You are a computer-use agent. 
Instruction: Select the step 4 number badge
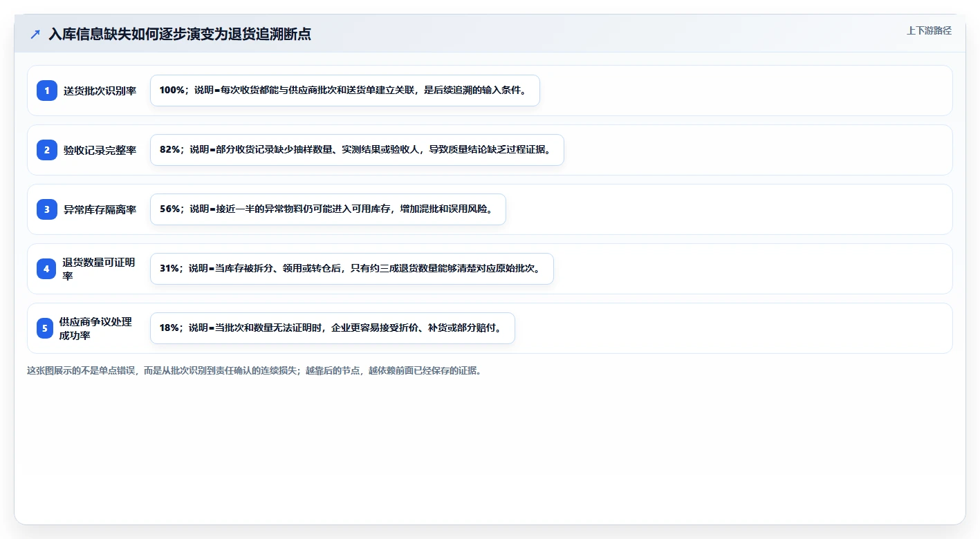[46, 269]
